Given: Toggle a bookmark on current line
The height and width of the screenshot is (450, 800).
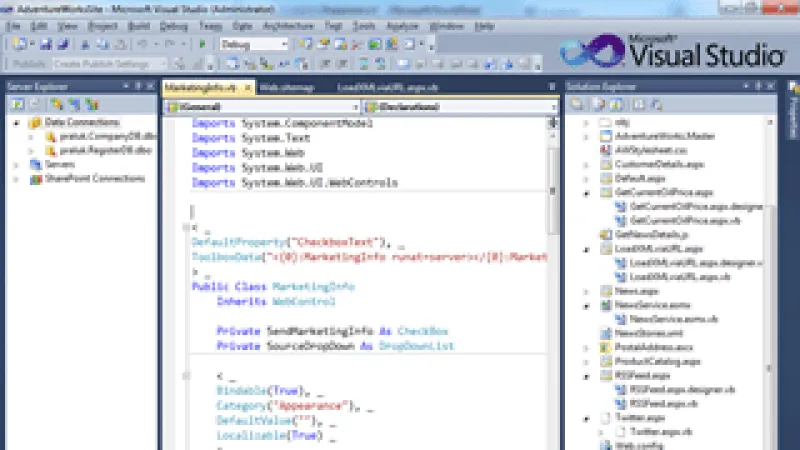Looking at the screenshot, I should 403,64.
